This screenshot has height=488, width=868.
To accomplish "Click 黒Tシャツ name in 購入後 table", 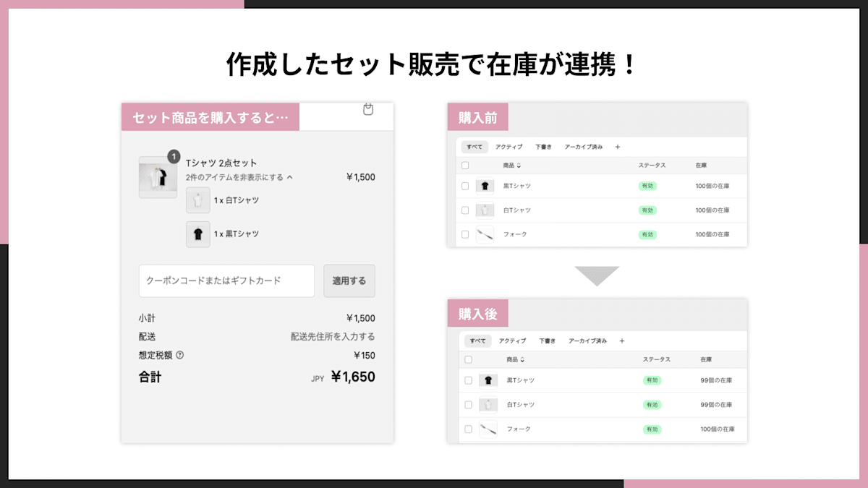I will [520, 380].
